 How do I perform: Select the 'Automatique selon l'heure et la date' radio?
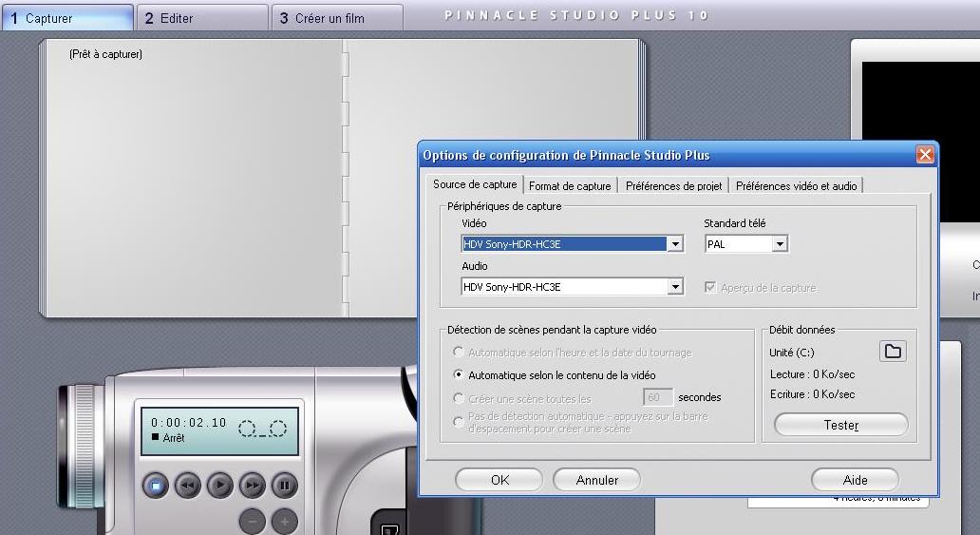click(458, 353)
